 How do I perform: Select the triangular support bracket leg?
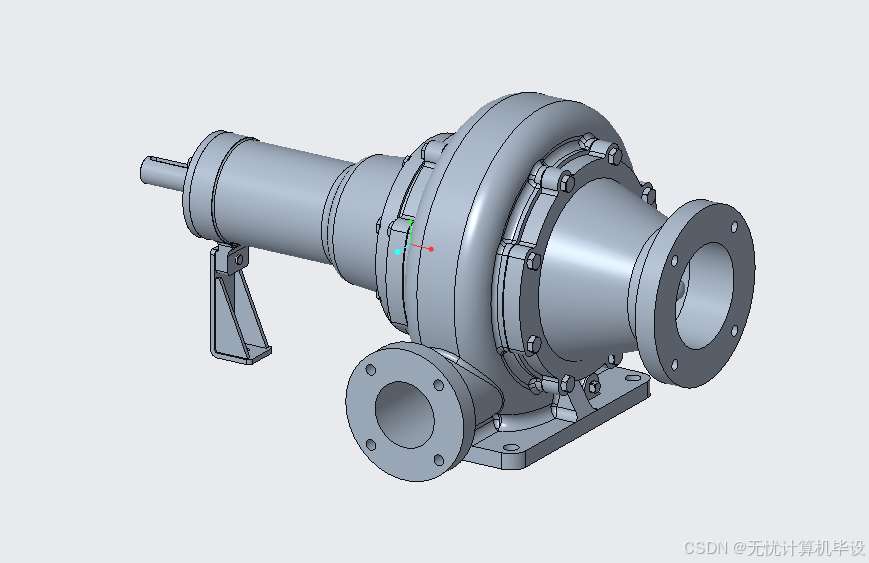pos(238,309)
